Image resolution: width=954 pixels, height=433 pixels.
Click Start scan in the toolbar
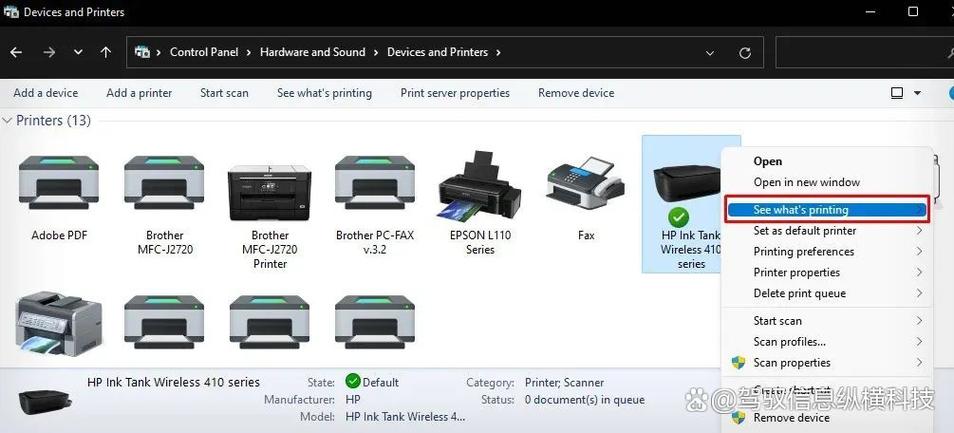(x=224, y=93)
